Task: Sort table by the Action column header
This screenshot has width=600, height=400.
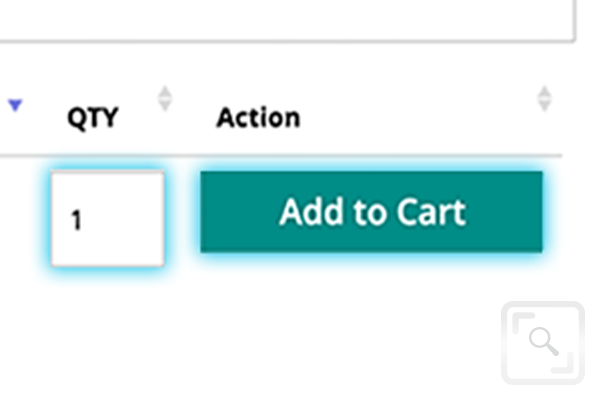Action: pyautogui.click(x=258, y=117)
